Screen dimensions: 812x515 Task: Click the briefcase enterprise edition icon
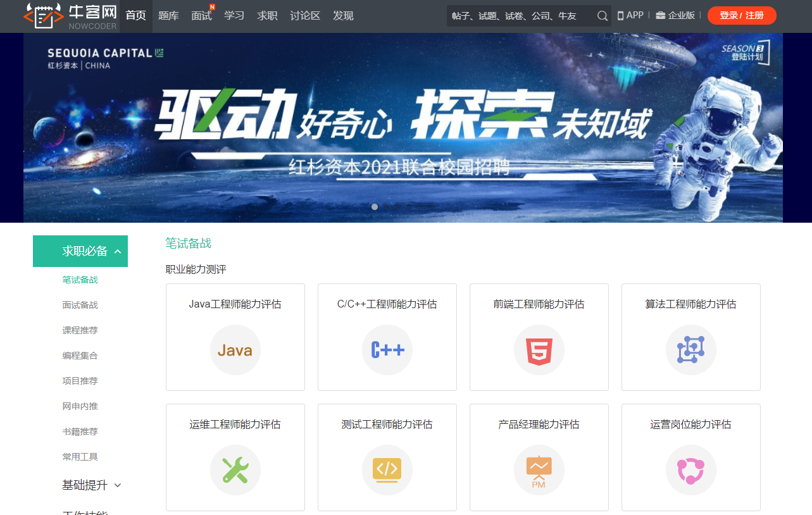click(x=661, y=16)
